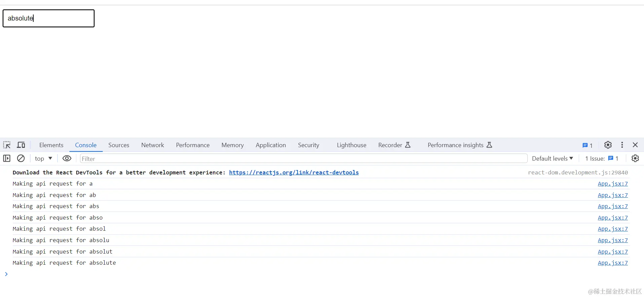Select log 'Making api request for absolut'
Screen dimensions: 644x297
[x=63, y=252]
